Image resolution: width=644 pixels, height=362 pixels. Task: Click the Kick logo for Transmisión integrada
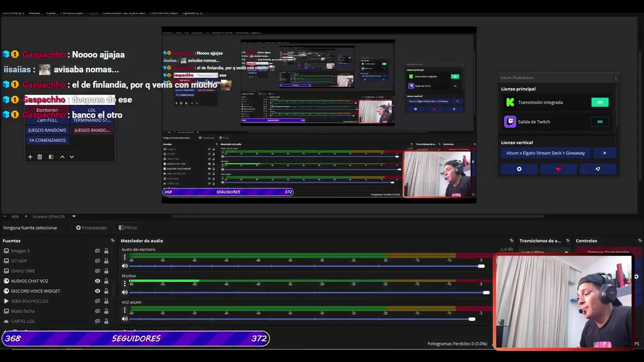(510, 102)
